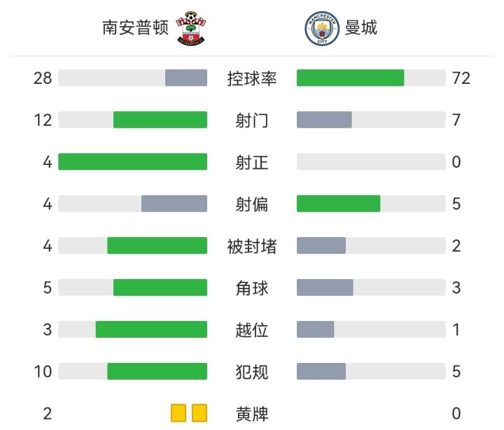This screenshot has height=430, width=504.
Task: Select the 射门 stat label
Action: pyautogui.click(x=252, y=120)
